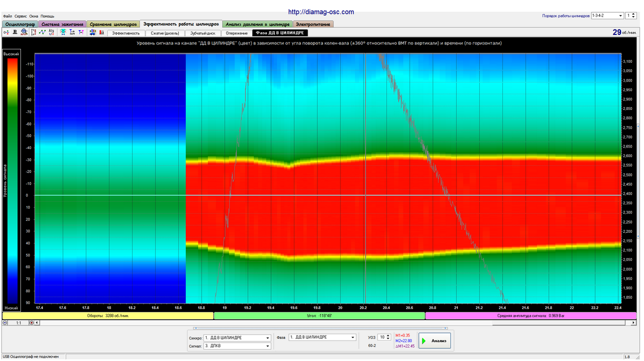Viewport: 644px width, 361px height.
Task: Switch to the Сравнение цилиндров tab
Action: (113, 24)
